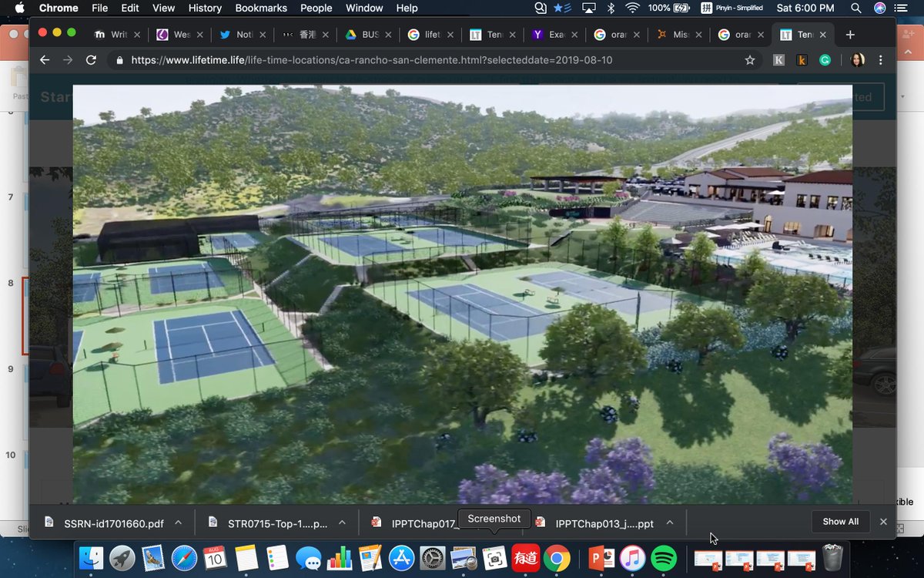
Task: Reload the lifetime.life page
Action: click(x=91, y=60)
